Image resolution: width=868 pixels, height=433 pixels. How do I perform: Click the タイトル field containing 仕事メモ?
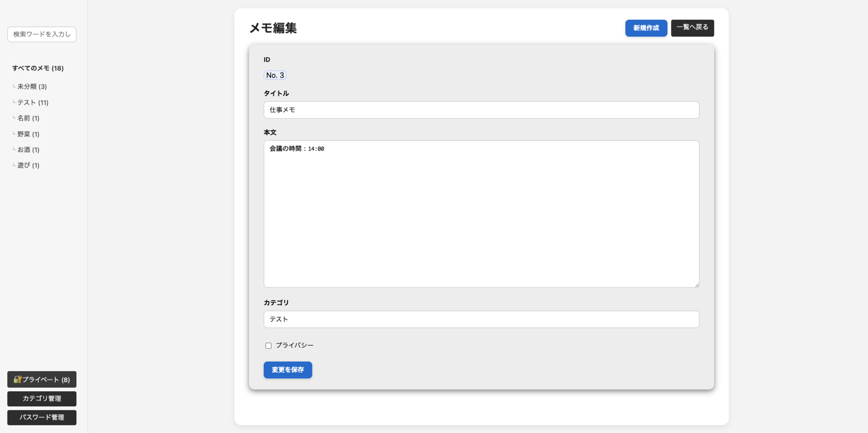pos(481,110)
